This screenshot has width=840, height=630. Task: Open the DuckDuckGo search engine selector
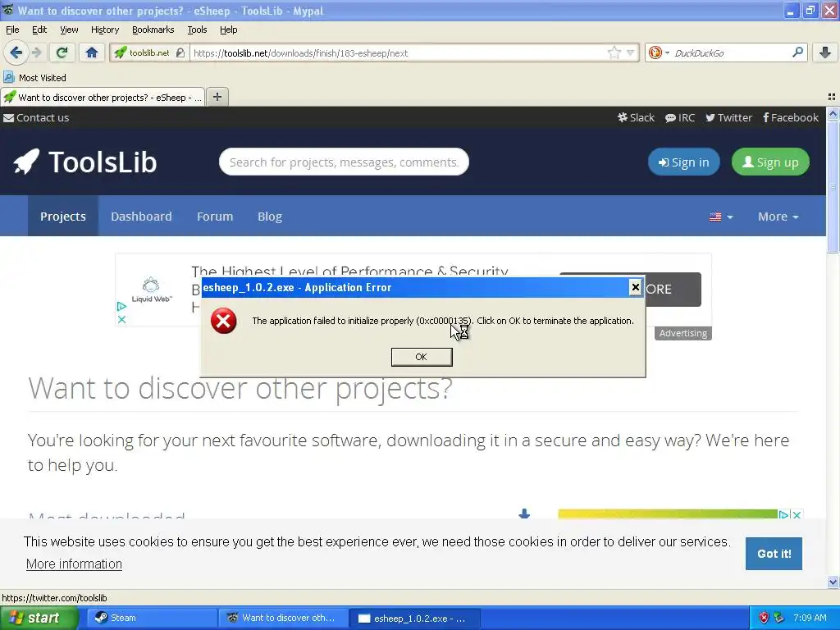pyautogui.click(x=659, y=52)
